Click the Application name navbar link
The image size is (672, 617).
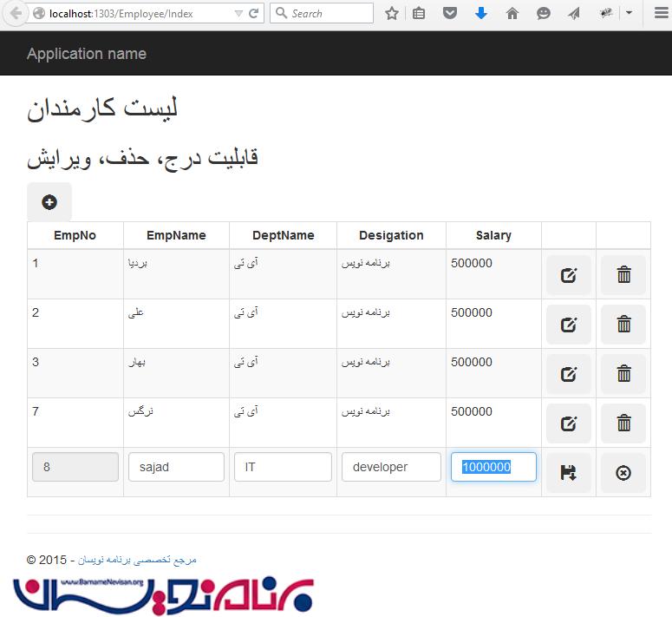coord(87,54)
